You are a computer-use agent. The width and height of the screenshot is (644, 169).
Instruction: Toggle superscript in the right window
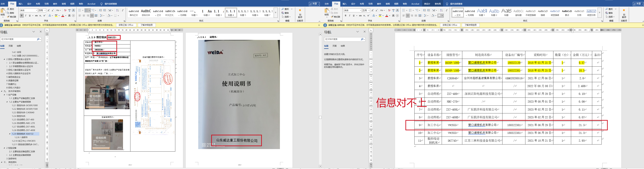pos(368,16)
